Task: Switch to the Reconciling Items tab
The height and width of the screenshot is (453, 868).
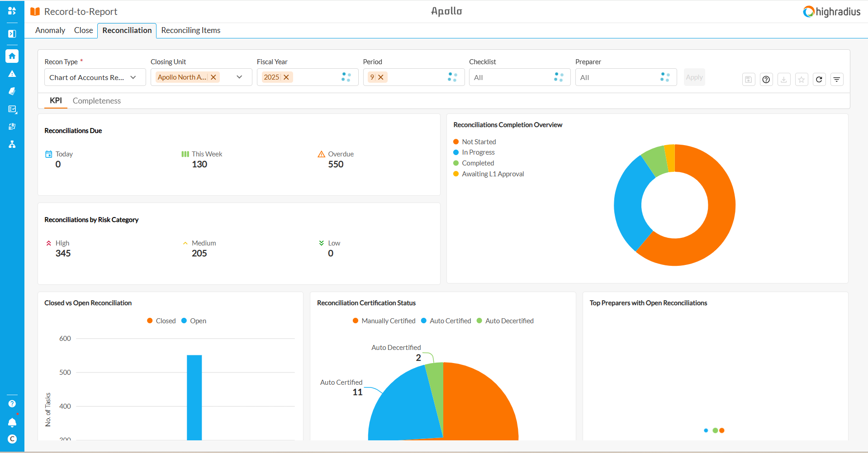Action: click(190, 30)
